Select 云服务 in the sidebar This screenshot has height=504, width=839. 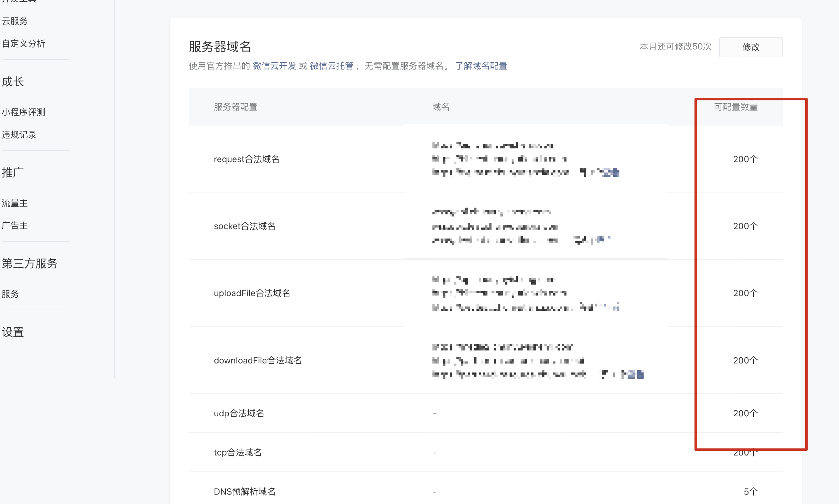click(15, 21)
